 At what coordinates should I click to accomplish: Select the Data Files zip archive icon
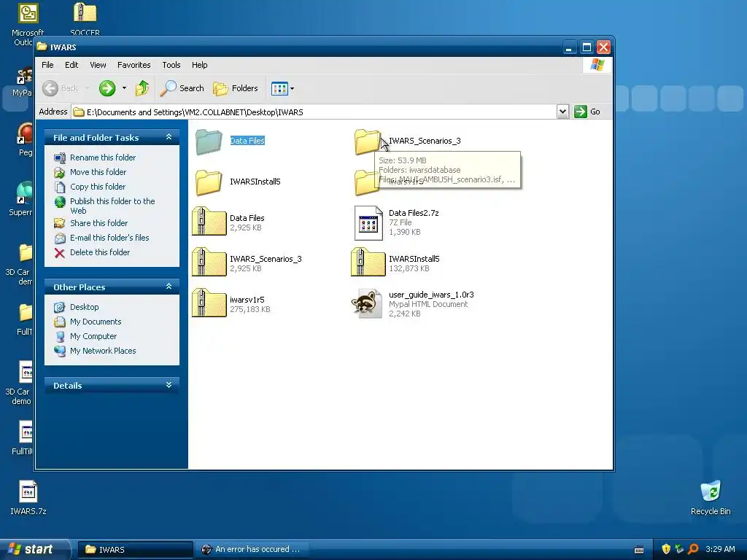click(209, 221)
